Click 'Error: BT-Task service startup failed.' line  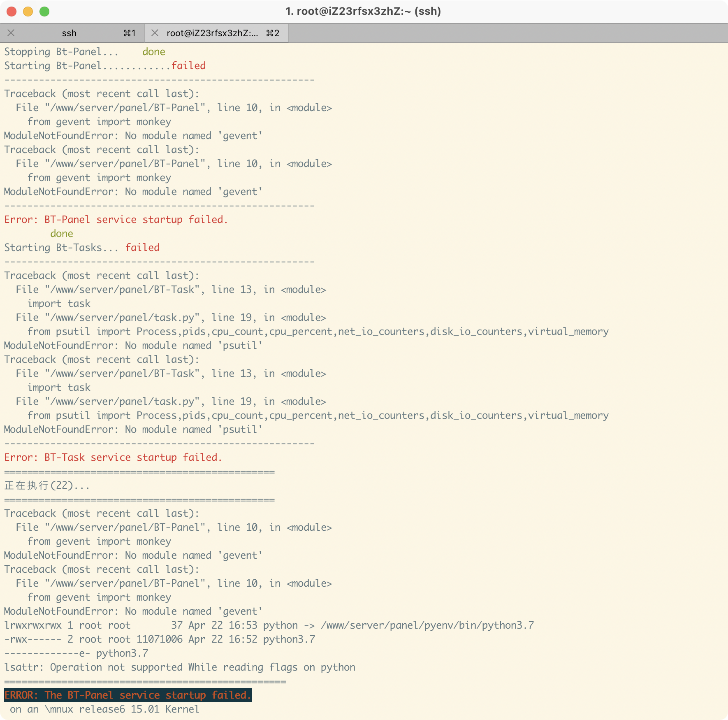pos(113,458)
